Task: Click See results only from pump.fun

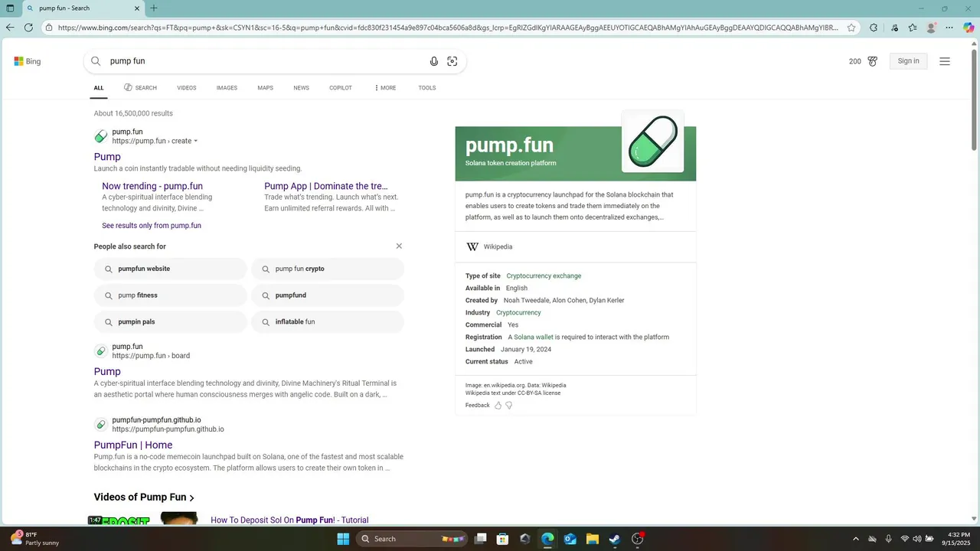Action: 152,226
